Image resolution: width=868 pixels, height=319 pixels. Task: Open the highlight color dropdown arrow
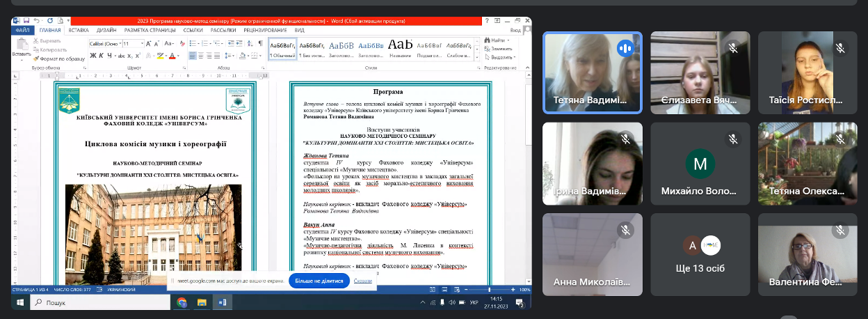(x=166, y=56)
